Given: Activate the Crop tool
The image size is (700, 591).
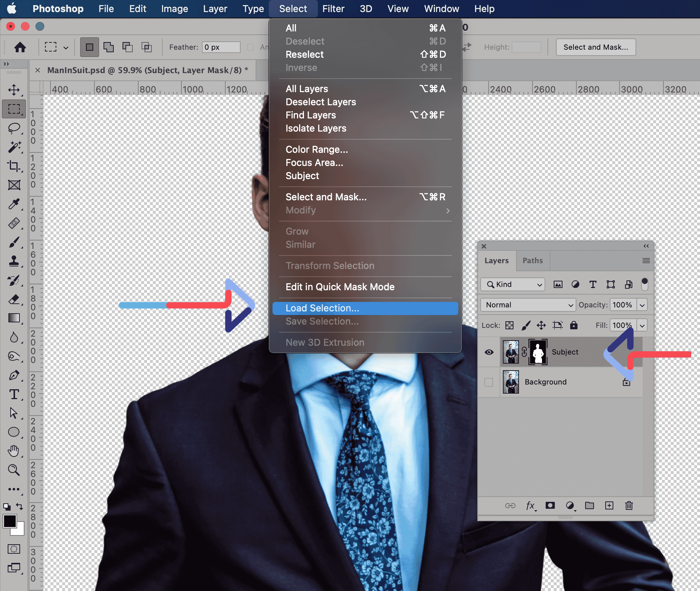Looking at the screenshot, I should pos(14,166).
